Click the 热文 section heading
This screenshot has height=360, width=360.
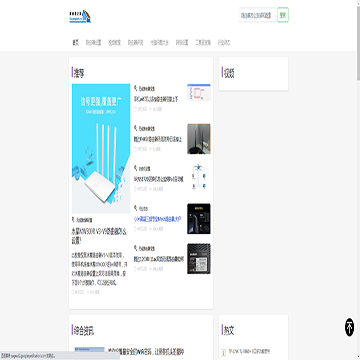click(x=229, y=330)
